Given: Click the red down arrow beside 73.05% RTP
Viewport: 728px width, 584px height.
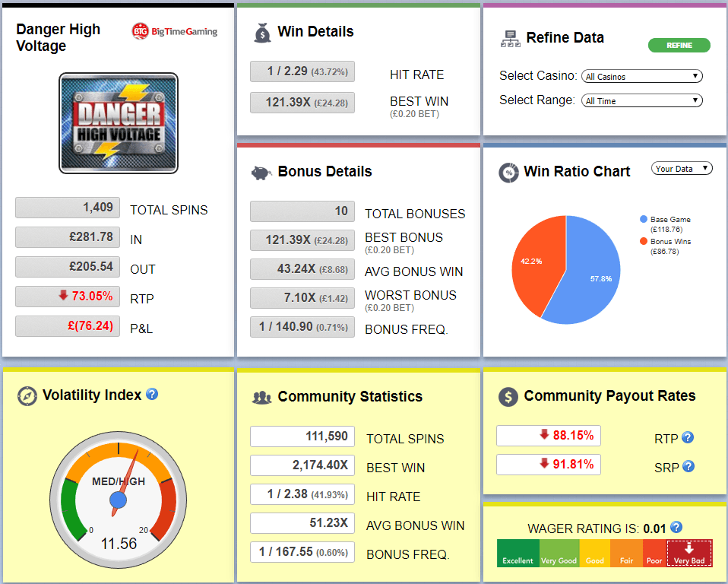Looking at the screenshot, I should tap(64, 295).
